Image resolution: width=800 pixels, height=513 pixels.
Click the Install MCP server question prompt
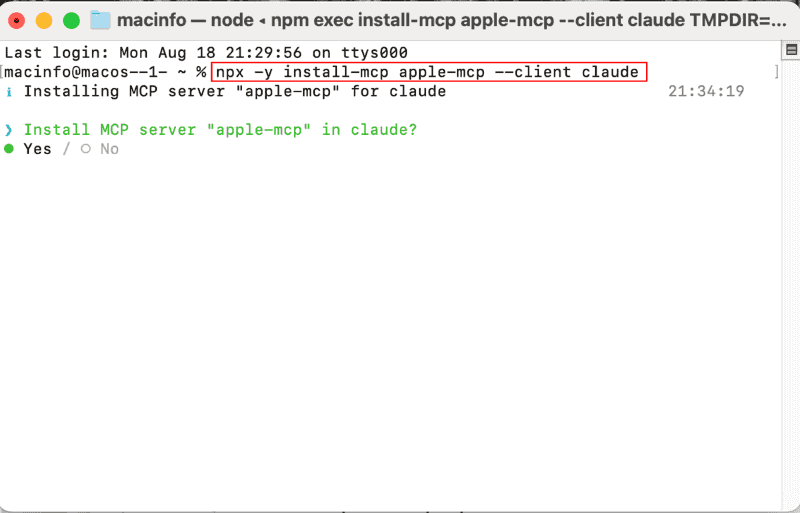click(220, 130)
